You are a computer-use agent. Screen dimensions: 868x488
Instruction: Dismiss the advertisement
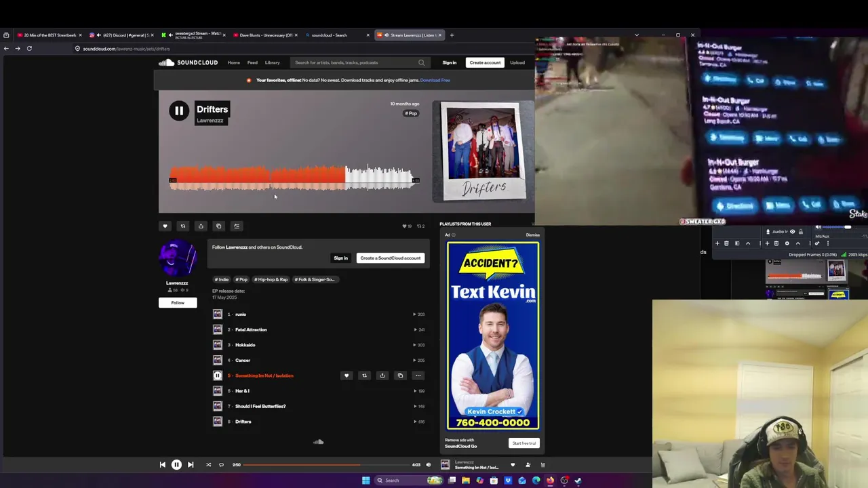[533, 235]
